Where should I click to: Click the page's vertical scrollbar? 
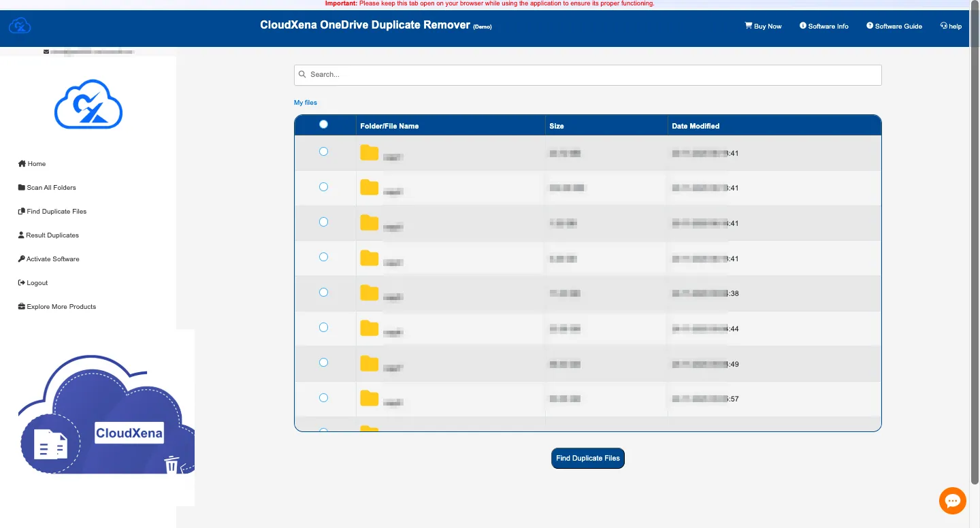coord(975,259)
